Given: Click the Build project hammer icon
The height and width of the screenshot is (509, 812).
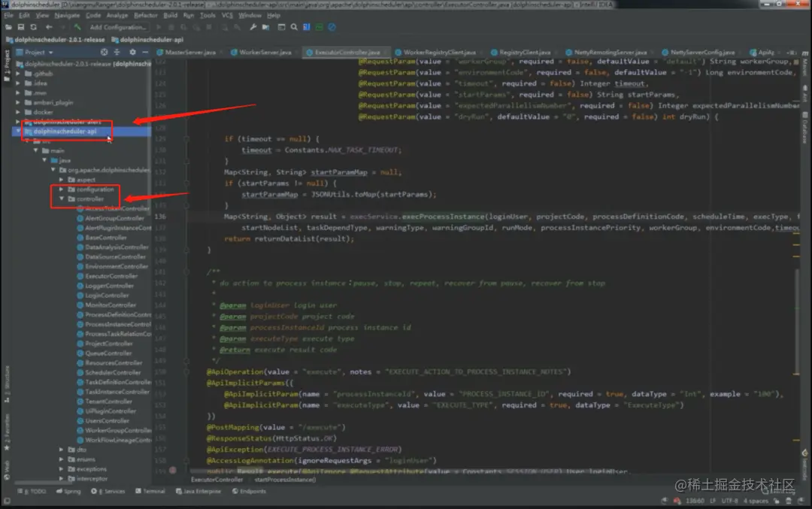Looking at the screenshot, I should 77,27.
